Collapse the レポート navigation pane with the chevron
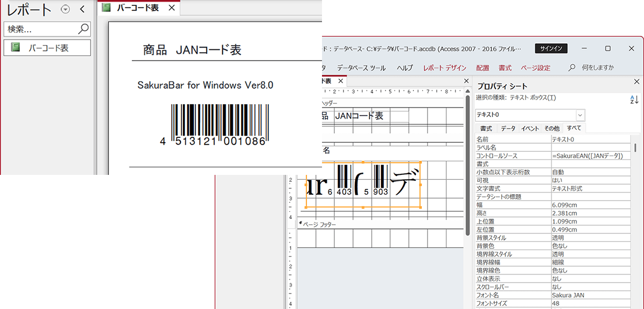644x309 pixels. (82, 9)
